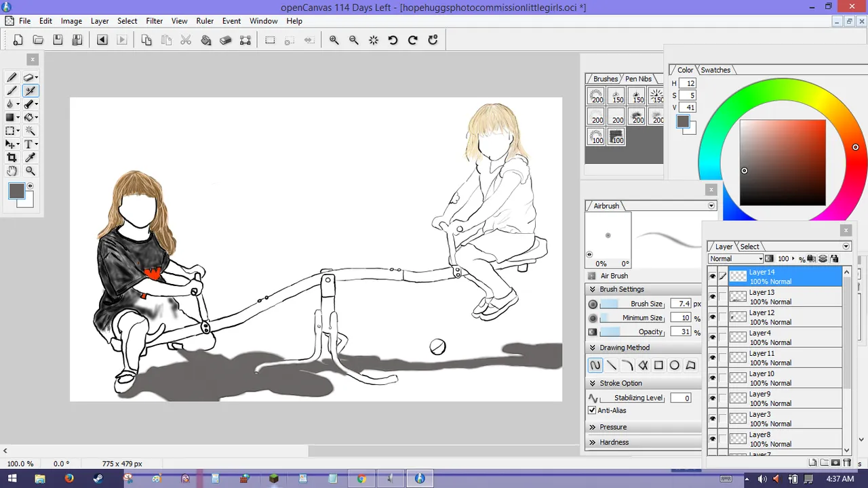
Task: Choose the straight line drawing method
Action: pos(611,365)
